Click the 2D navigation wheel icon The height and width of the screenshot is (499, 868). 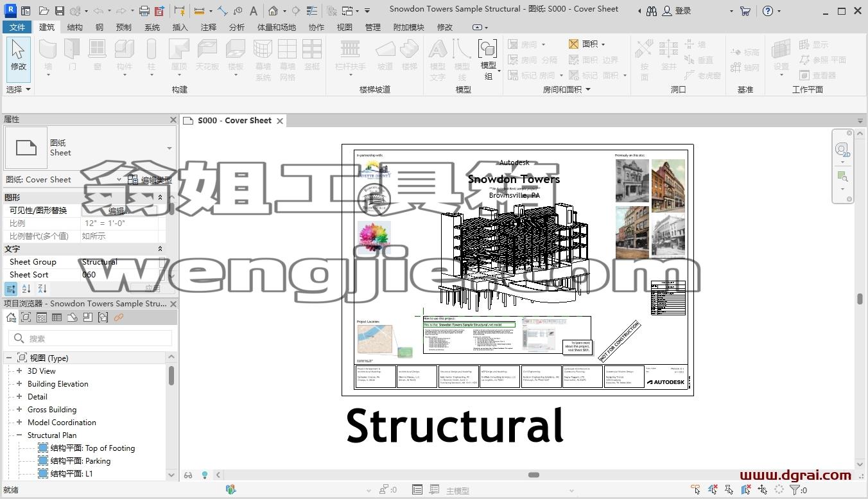click(x=842, y=150)
